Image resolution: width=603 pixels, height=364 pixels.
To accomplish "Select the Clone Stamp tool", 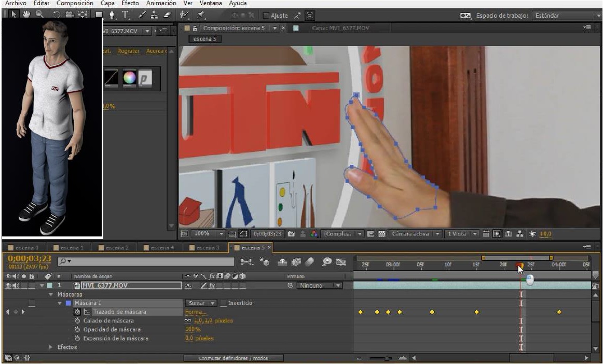I will pyautogui.click(x=154, y=15).
